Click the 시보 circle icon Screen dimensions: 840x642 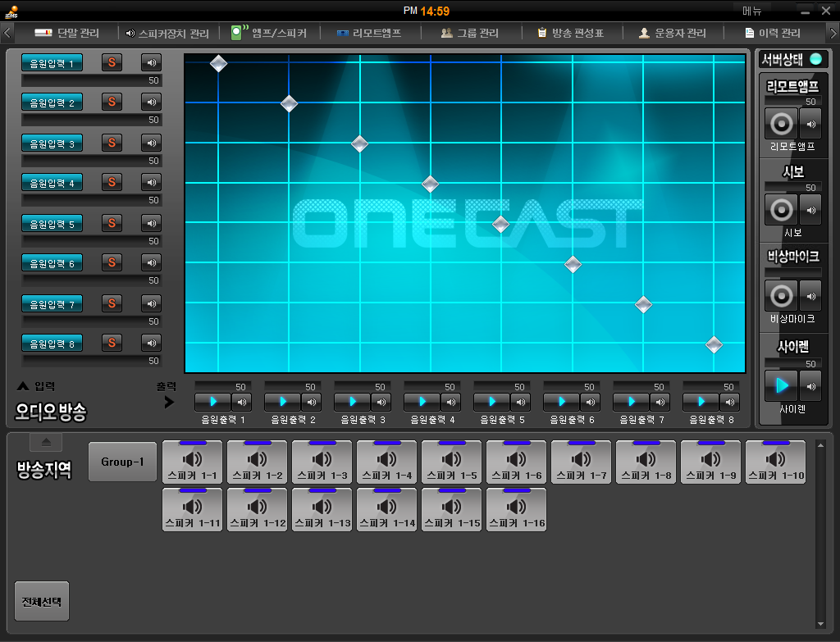coord(782,210)
